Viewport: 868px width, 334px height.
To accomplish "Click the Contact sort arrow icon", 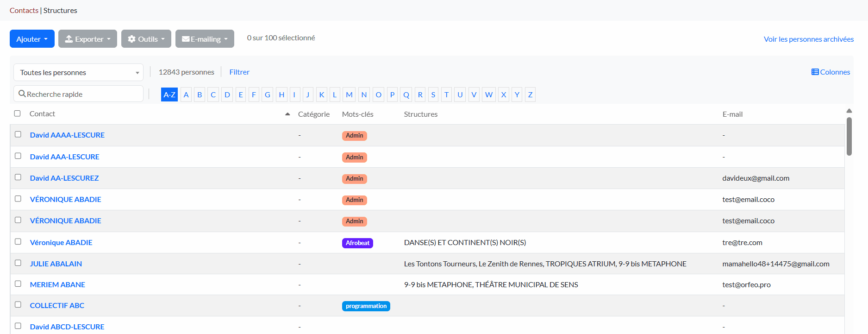I will 287,114.
